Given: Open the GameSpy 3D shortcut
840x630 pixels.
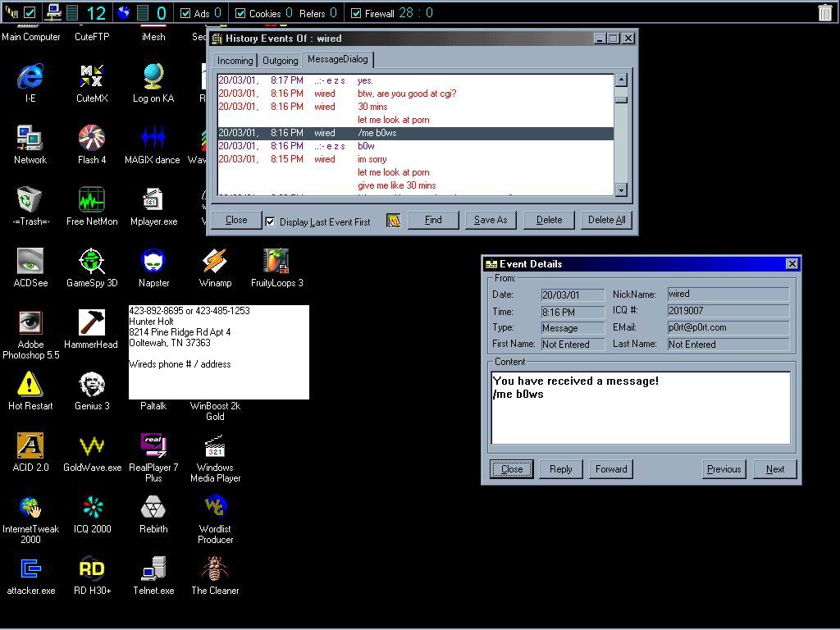Looking at the screenshot, I should click(92, 262).
